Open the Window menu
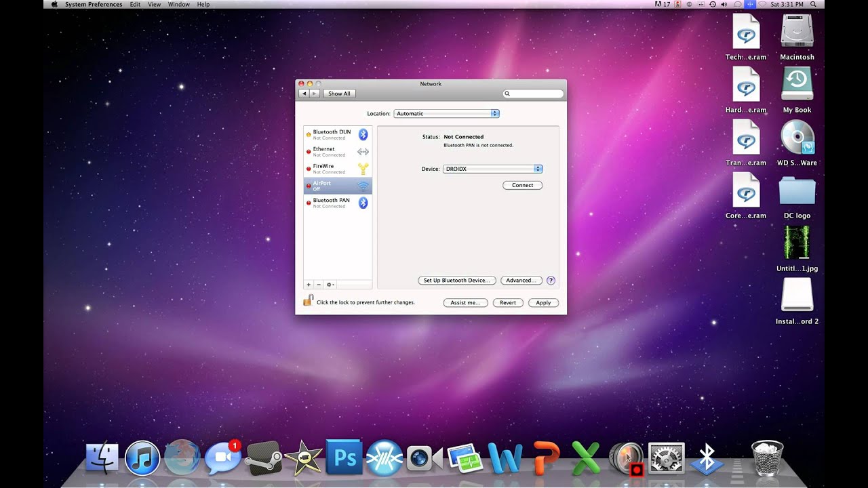This screenshot has width=868, height=488. [179, 4]
